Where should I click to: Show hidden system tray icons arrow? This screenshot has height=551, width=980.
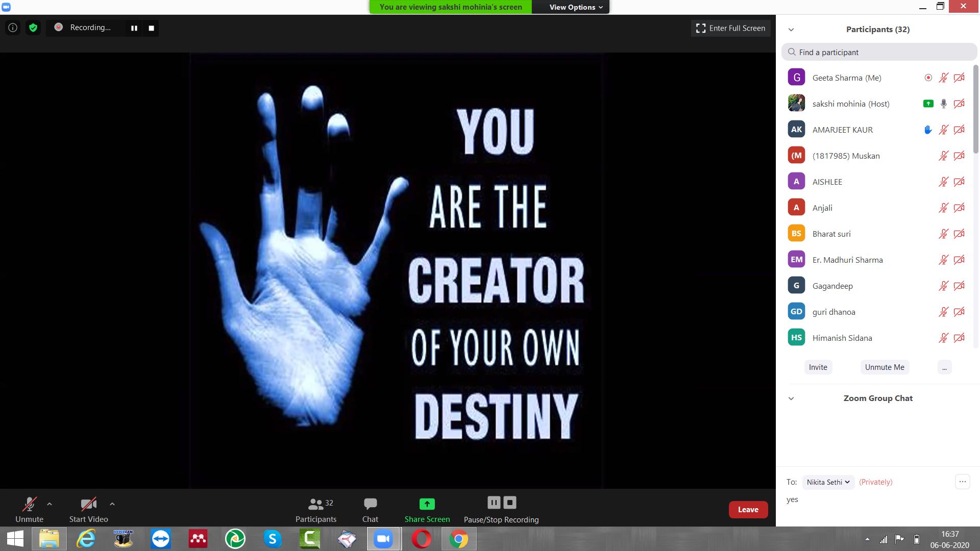pyautogui.click(x=867, y=539)
